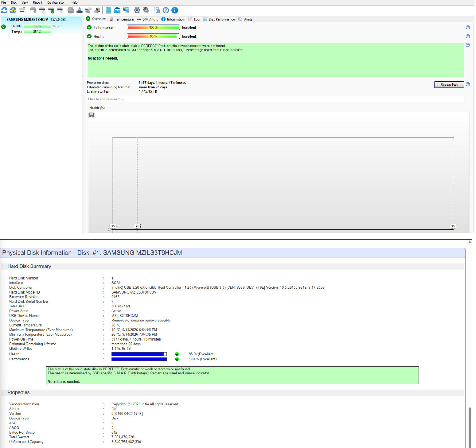Open the Help menu
This screenshot has height=448, width=476.
pos(74,2)
